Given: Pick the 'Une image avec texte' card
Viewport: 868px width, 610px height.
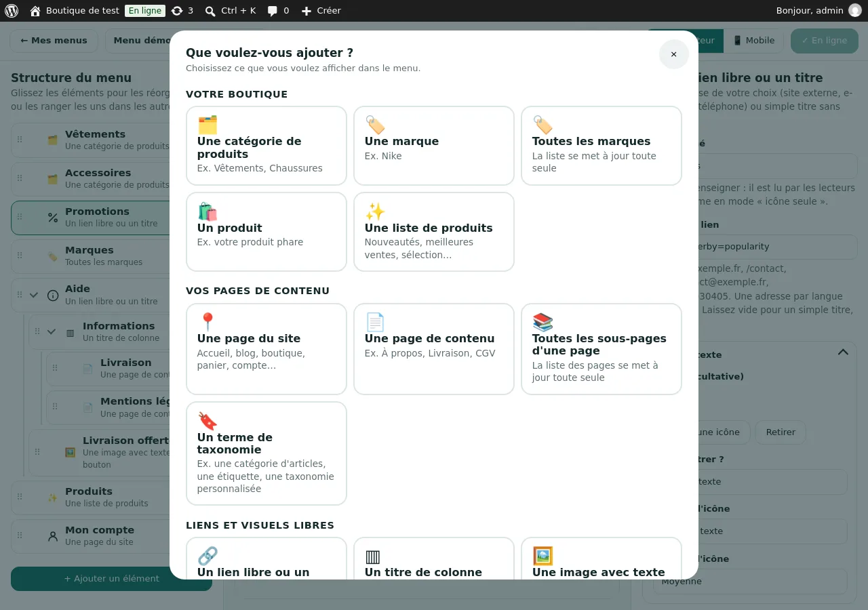Looking at the screenshot, I should 601,558.
